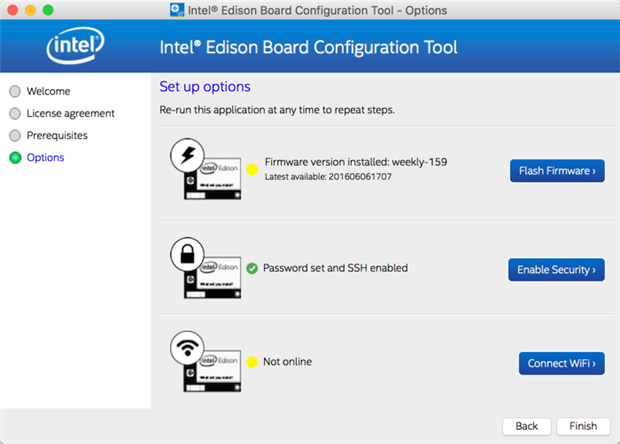Image resolution: width=620 pixels, height=444 pixels.
Task: Select the green Options step indicator
Action: click(15, 157)
